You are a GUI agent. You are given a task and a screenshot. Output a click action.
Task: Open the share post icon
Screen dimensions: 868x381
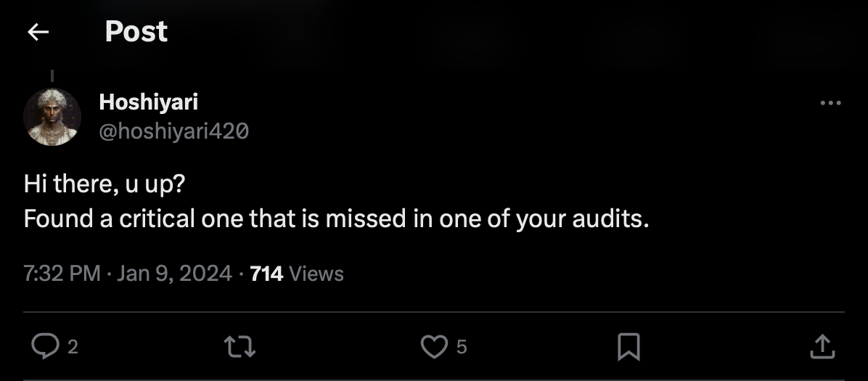coord(821,347)
